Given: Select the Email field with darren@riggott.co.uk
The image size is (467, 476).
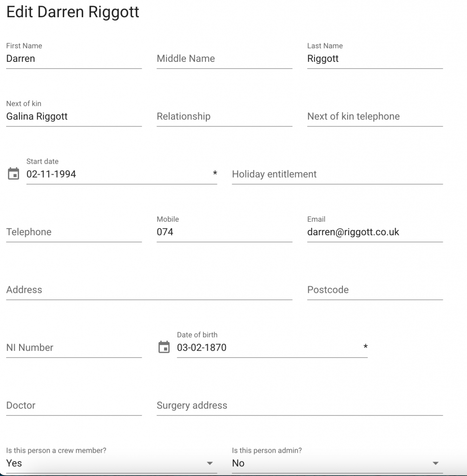Looking at the screenshot, I should pyautogui.click(x=375, y=232).
